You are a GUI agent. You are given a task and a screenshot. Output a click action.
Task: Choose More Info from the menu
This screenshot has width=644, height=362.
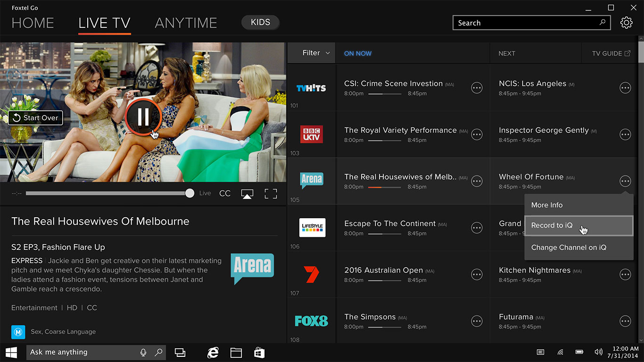pos(579,205)
